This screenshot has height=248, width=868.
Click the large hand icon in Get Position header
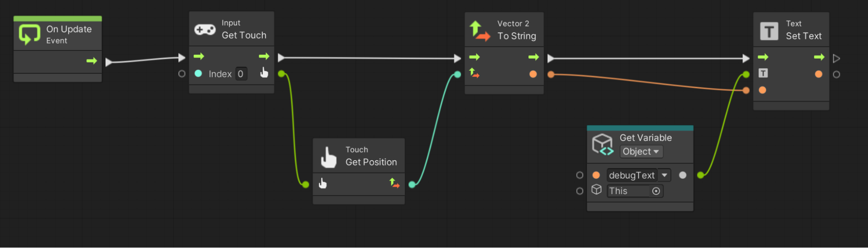(328, 157)
